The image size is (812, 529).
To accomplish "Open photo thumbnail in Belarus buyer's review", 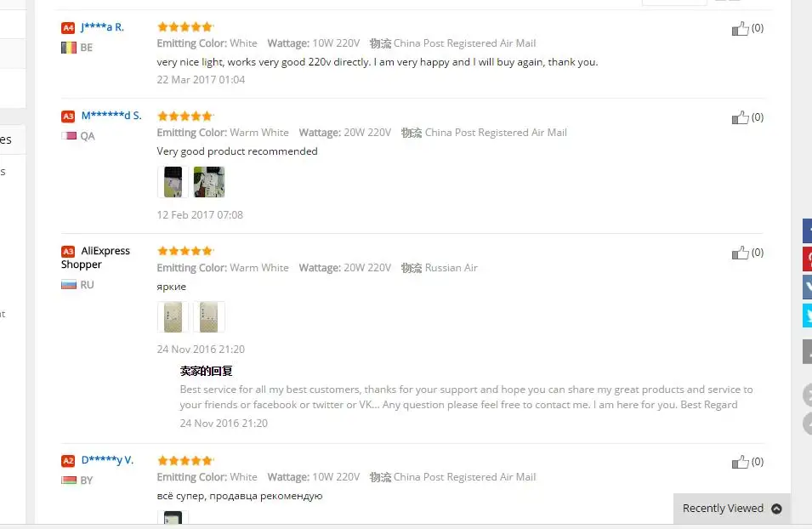I will [x=173, y=518].
